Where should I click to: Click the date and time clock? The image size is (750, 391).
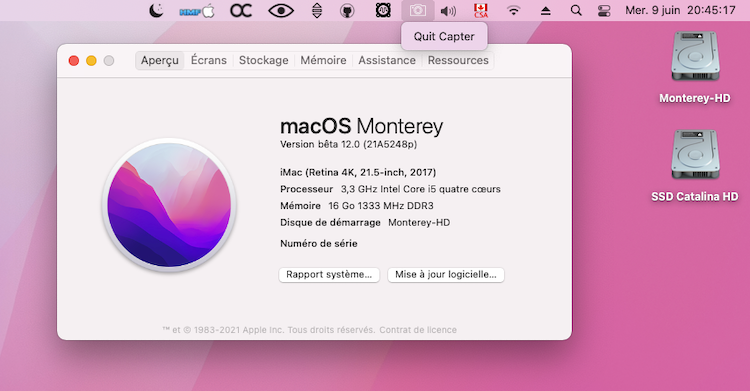tap(680, 11)
